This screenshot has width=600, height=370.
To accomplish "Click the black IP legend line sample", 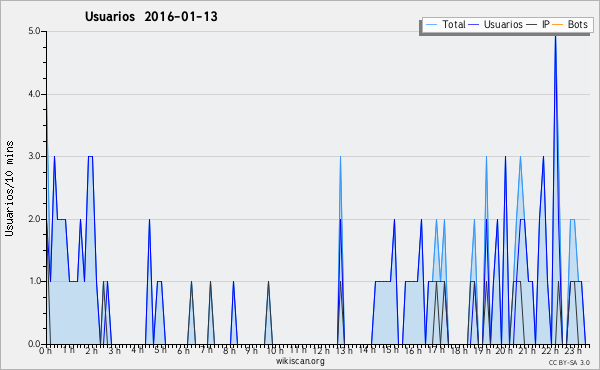I will pyautogui.click(x=532, y=25).
